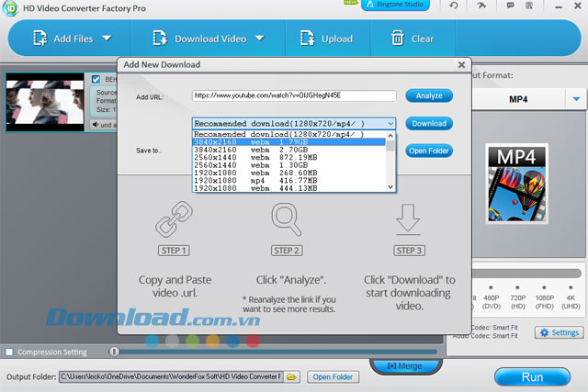Click the MP4 format picture icon
Viewport: 588px width, 392px height.
pos(516,184)
